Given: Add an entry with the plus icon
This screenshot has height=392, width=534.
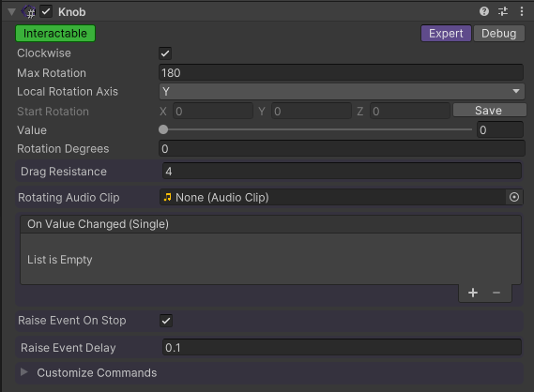Looking at the screenshot, I should click(473, 293).
